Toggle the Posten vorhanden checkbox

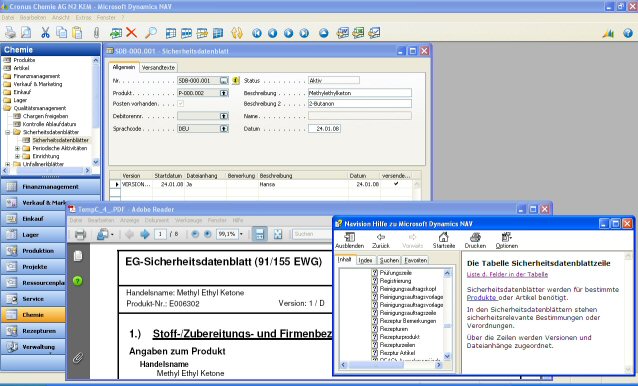click(181, 104)
